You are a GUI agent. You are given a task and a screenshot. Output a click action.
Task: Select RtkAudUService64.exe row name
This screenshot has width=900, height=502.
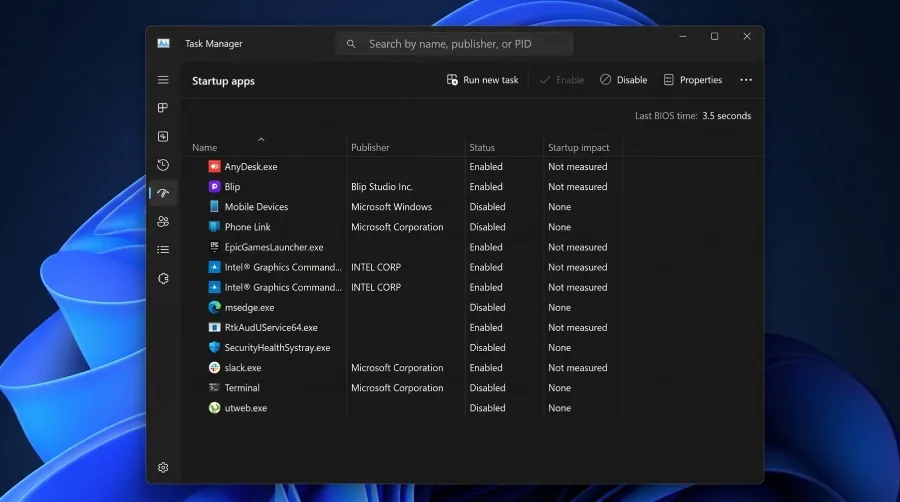point(271,327)
